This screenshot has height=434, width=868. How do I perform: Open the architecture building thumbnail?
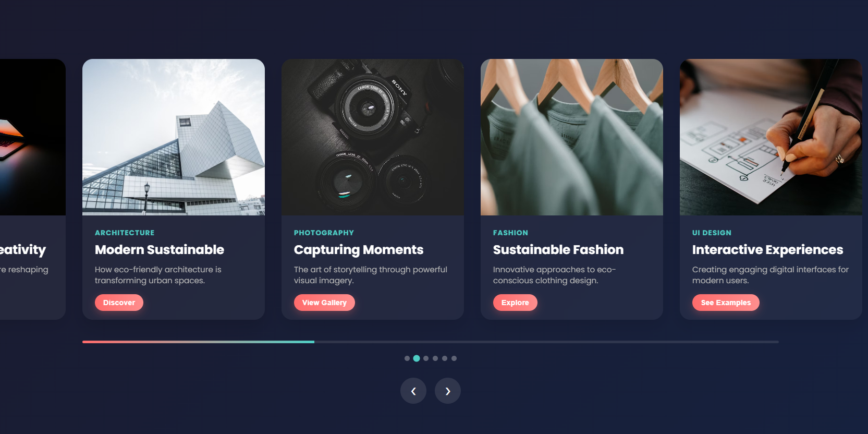(174, 137)
